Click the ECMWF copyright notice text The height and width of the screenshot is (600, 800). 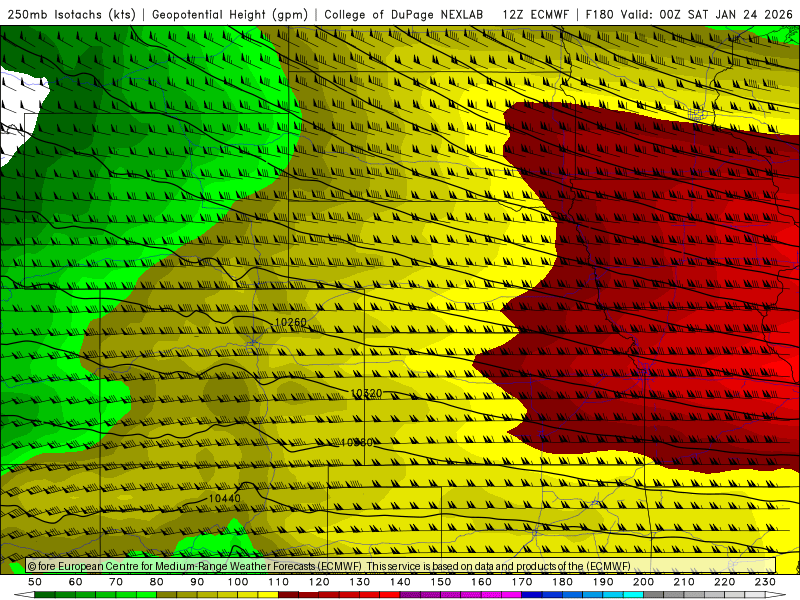(x=329, y=566)
